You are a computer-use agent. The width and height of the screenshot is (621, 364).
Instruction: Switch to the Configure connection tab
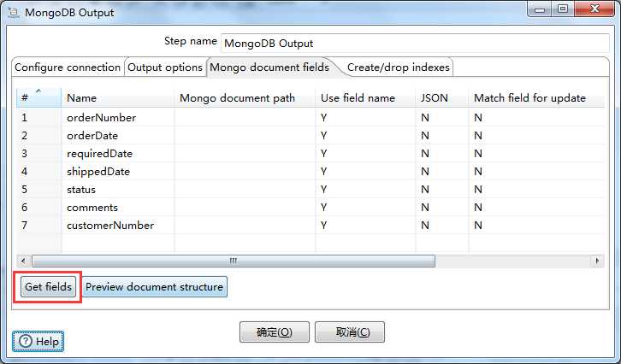pyautogui.click(x=68, y=68)
